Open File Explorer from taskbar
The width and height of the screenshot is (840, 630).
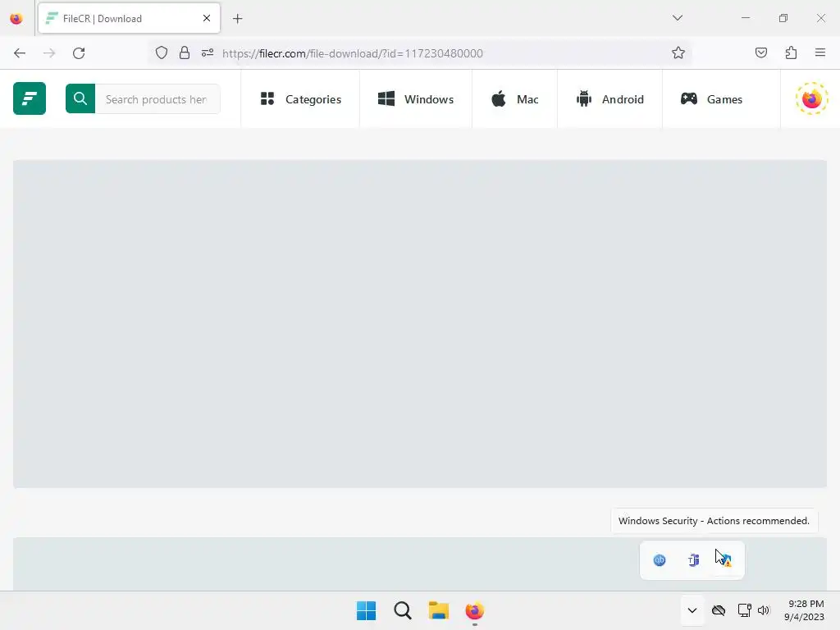(439, 610)
